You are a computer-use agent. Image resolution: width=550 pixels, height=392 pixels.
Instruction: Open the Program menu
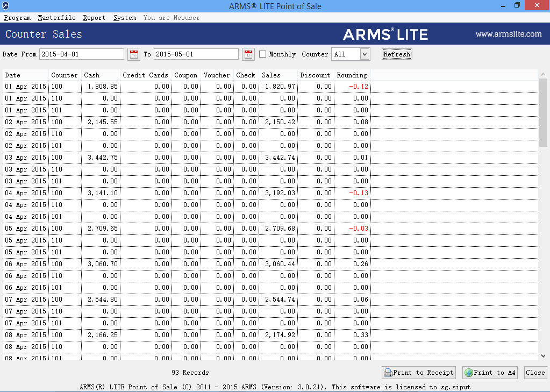pyautogui.click(x=17, y=18)
